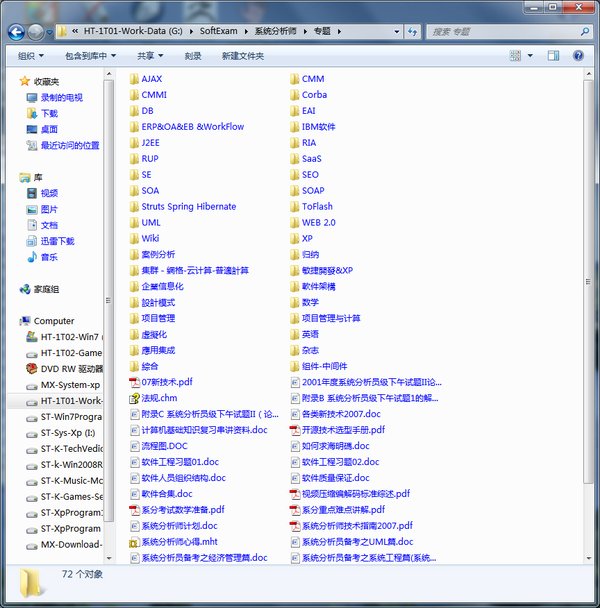Click Computer in the navigation pane

tap(47, 321)
